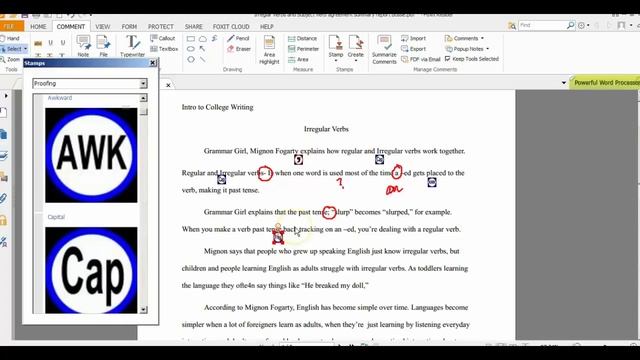Switch to the FOXIT CLOUD tab
The height and width of the screenshot is (360, 640).
[x=231, y=27]
